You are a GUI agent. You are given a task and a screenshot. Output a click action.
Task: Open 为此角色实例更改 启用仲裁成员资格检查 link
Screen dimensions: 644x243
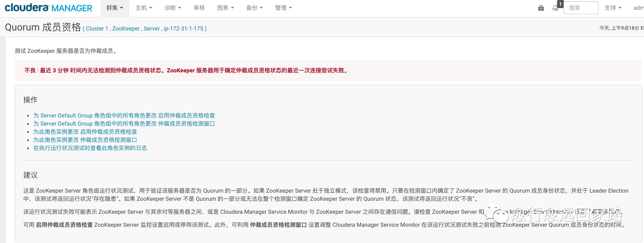point(85,132)
